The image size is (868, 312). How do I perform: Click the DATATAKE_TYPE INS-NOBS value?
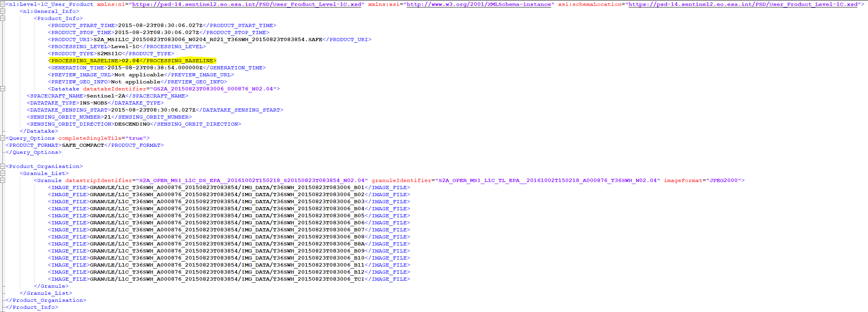[x=93, y=103]
